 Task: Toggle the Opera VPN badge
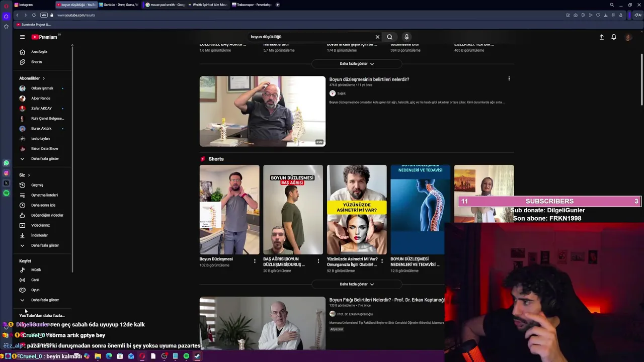[x=44, y=15]
